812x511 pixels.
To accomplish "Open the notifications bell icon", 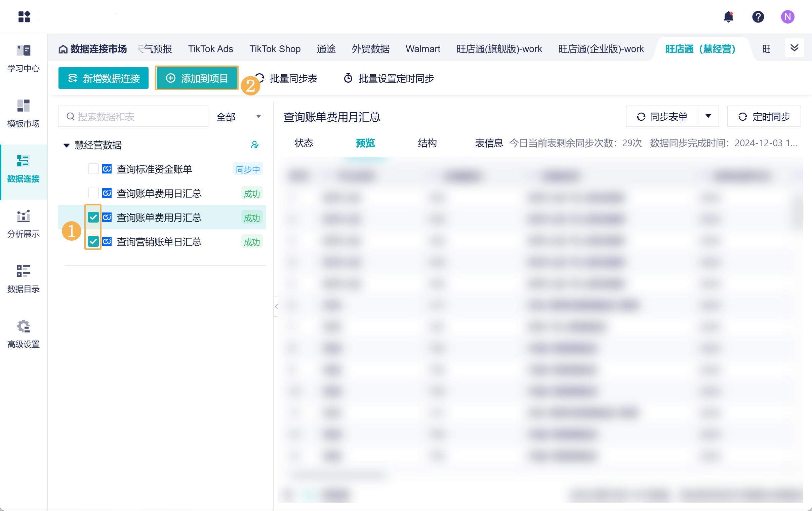I will pos(728,16).
